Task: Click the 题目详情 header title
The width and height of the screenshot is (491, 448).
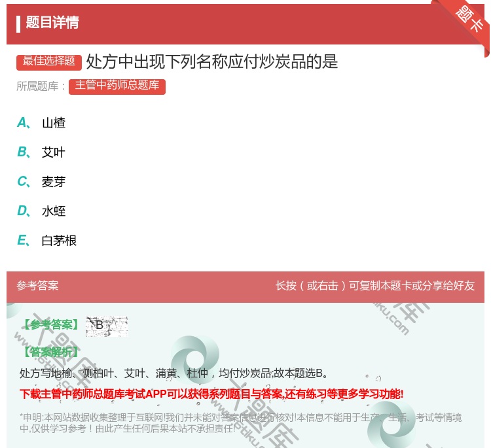Action: 52,22
